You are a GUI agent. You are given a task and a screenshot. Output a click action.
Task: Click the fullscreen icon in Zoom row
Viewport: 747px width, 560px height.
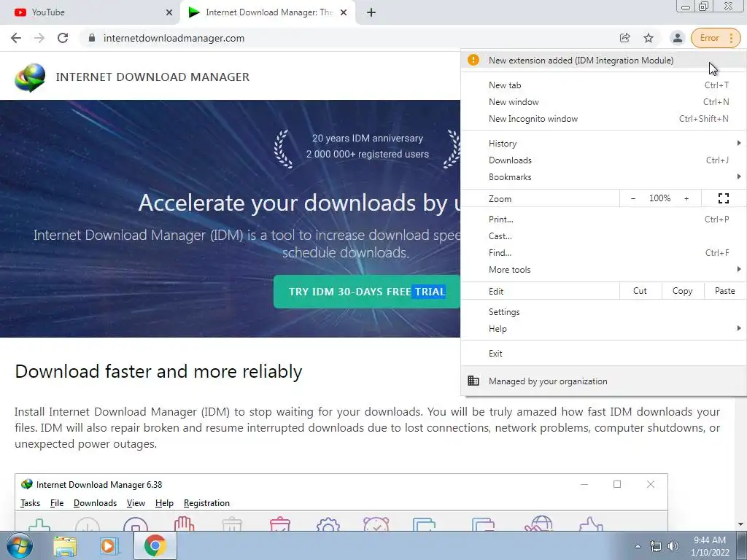tap(723, 198)
